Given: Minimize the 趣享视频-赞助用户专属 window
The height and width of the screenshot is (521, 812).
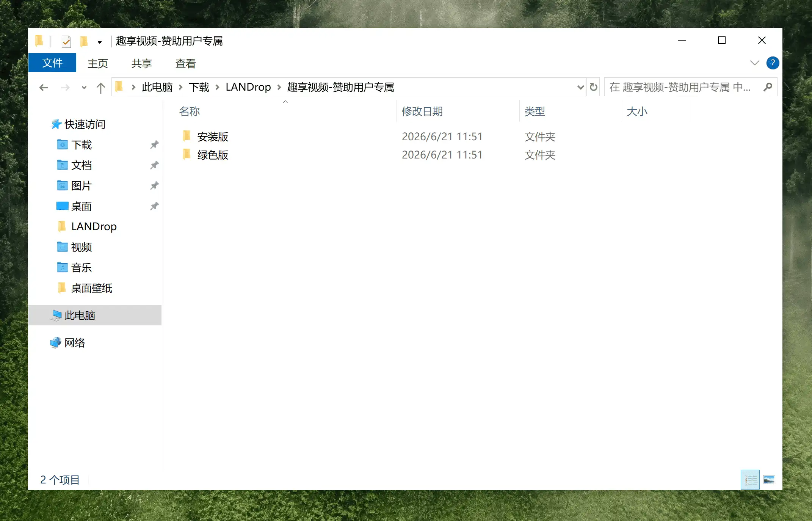Looking at the screenshot, I should click(x=682, y=40).
